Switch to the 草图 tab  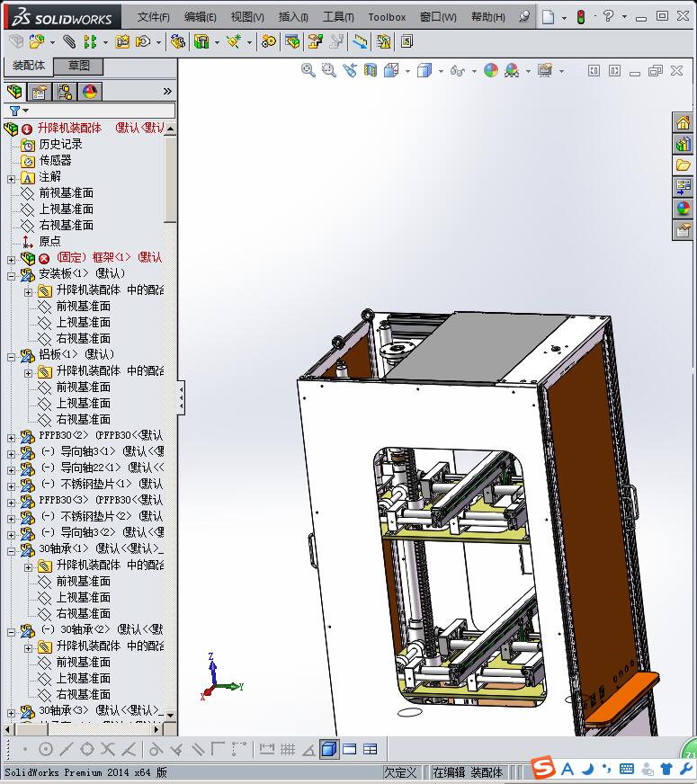(78, 66)
